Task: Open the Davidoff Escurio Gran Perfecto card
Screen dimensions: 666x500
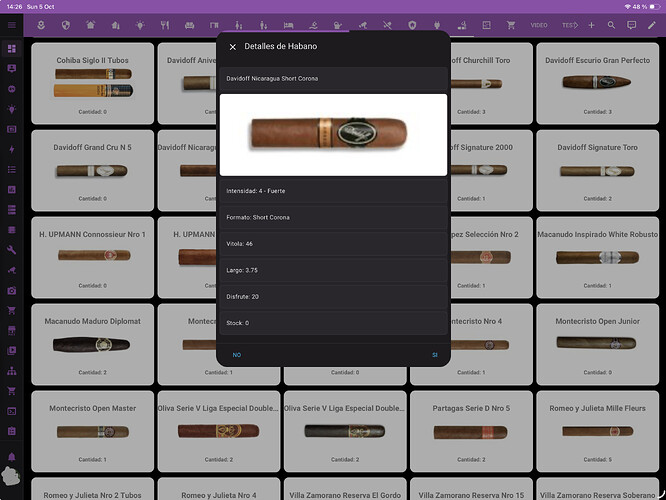Action: pyautogui.click(x=597, y=83)
